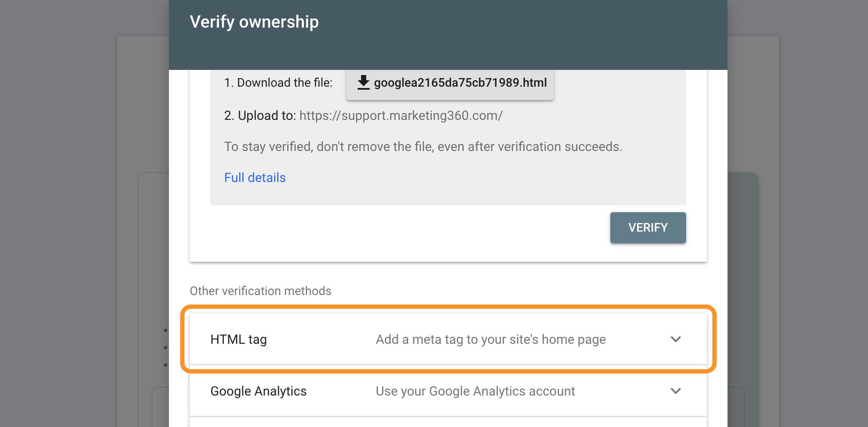Expand the Google Analytics chevron arrow

pyautogui.click(x=675, y=391)
